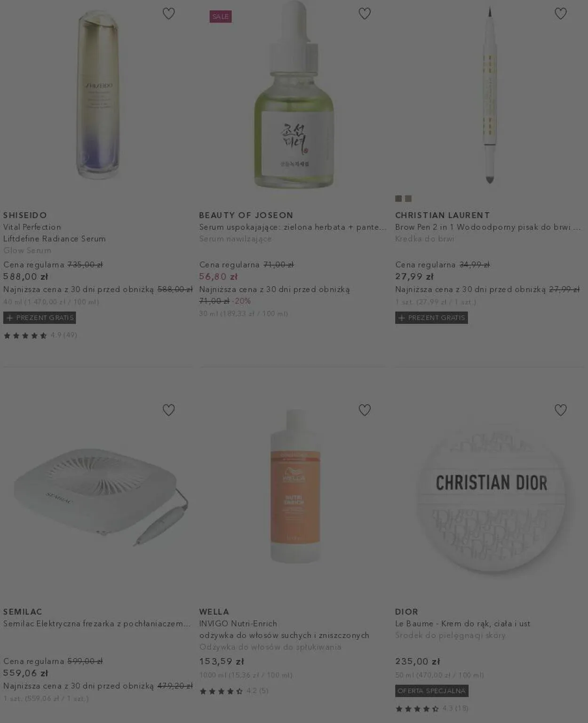This screenshot has height=723, width=588.
Task: Click Oferta Specjalna badge on Dior
Action: click(x=432, y=691)
